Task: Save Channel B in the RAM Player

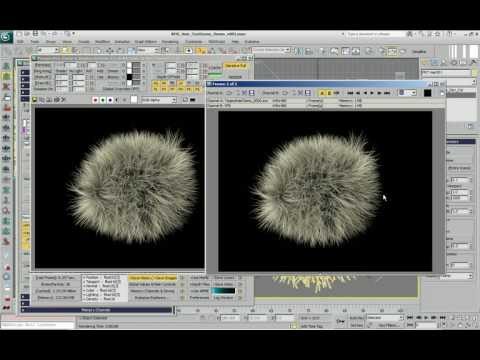Action: pos(308,93)
